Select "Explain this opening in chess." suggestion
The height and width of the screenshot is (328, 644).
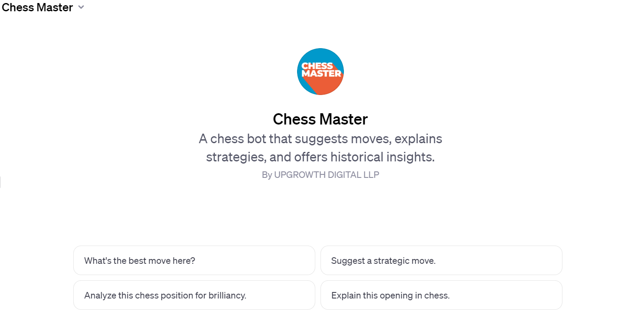point(441,295)
